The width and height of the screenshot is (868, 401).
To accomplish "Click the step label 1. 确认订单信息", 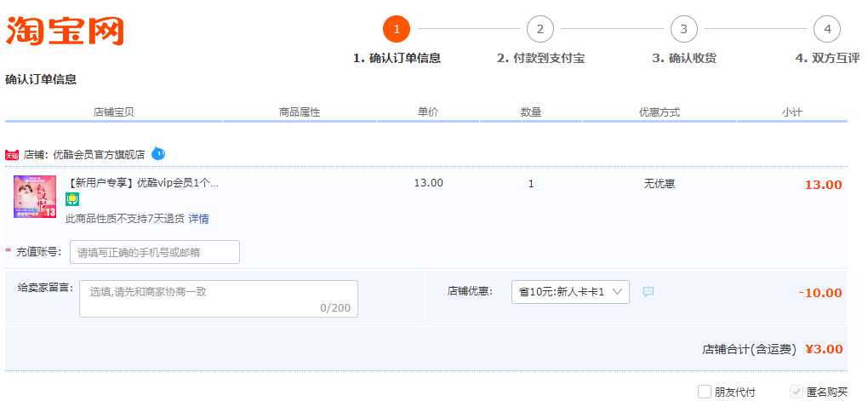I will [x=397, y=58].
